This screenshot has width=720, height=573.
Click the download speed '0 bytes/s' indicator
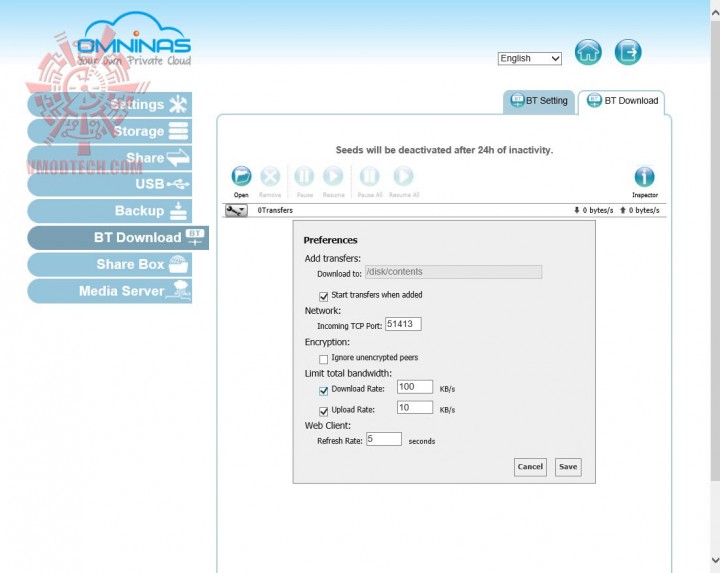click(x=593, y=210)
